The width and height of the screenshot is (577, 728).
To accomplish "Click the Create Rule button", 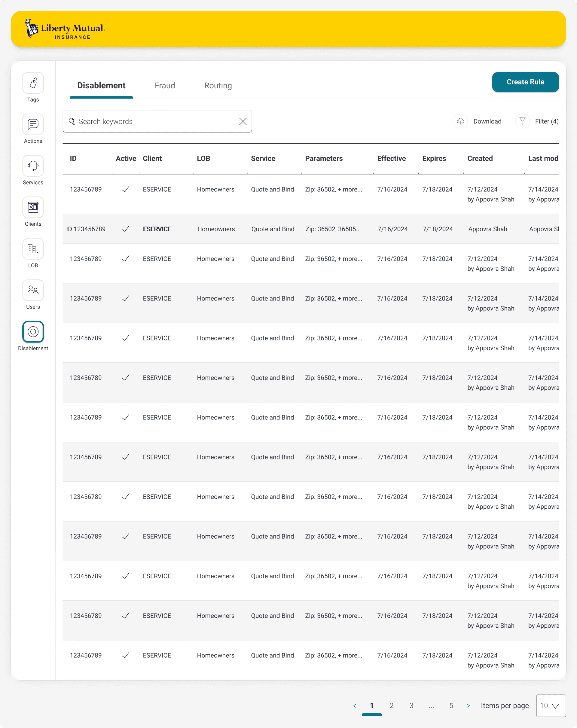I will pyautogui.click(x=525, y=82).
